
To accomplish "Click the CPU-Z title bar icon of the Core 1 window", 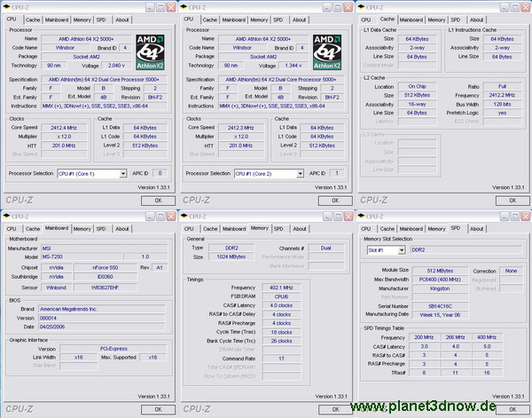I will pos(6,7).
